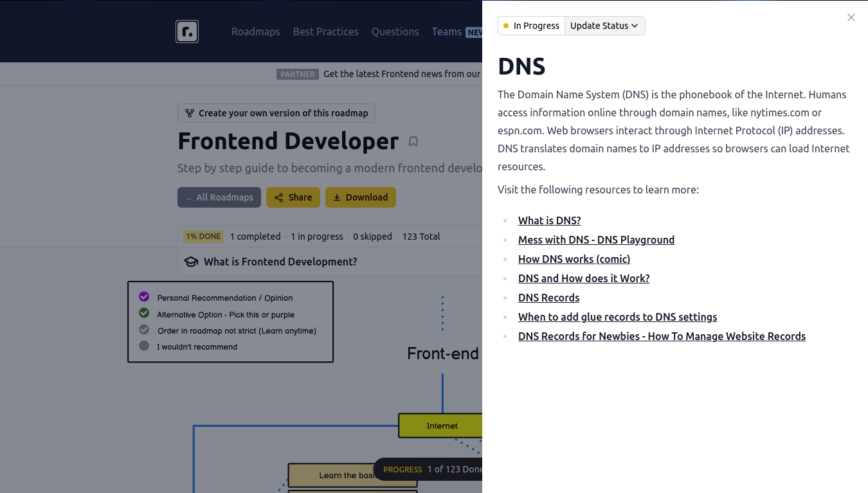Click the gray checkmark legend icon

pos(144,330)
